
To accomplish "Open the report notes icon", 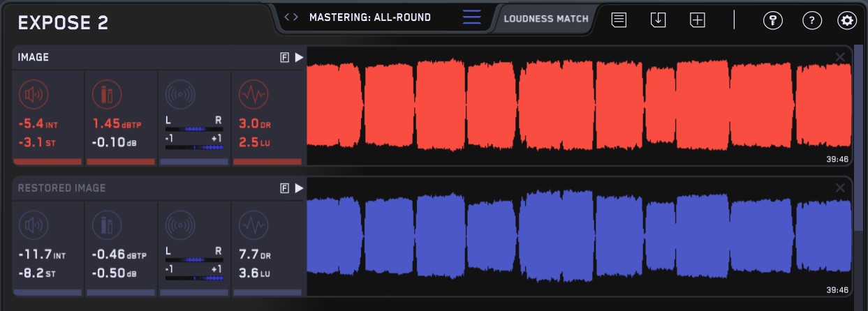I will [x=619, y=20].
